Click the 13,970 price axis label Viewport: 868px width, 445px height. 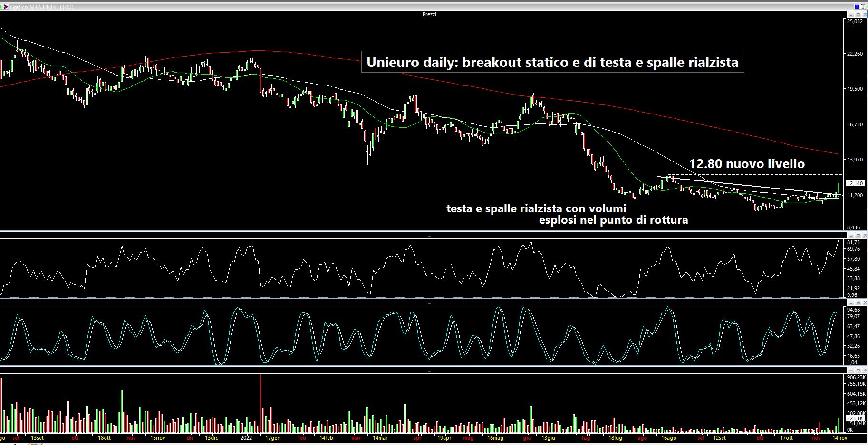855,160
